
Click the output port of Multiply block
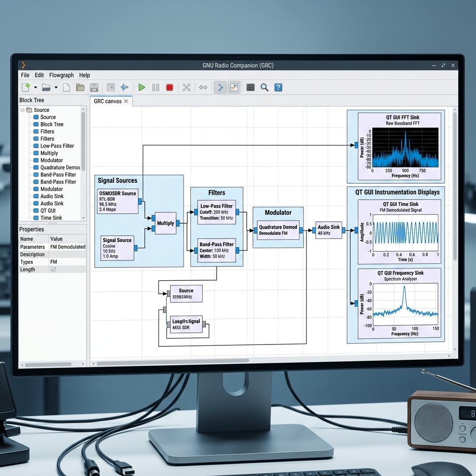pyautogui.click(x=178, y=223)
